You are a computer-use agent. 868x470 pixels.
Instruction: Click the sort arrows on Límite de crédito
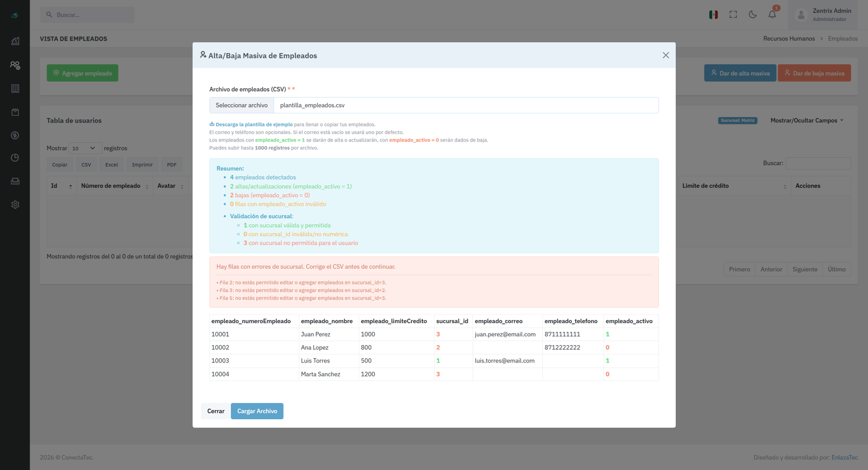point(785,186)
